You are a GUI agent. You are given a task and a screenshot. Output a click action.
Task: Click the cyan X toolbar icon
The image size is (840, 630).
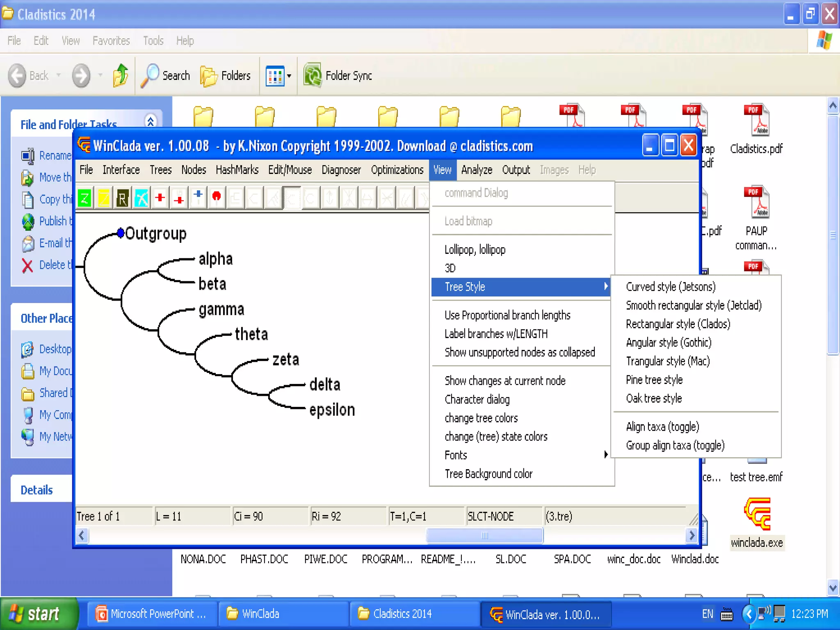pos(141,199)
